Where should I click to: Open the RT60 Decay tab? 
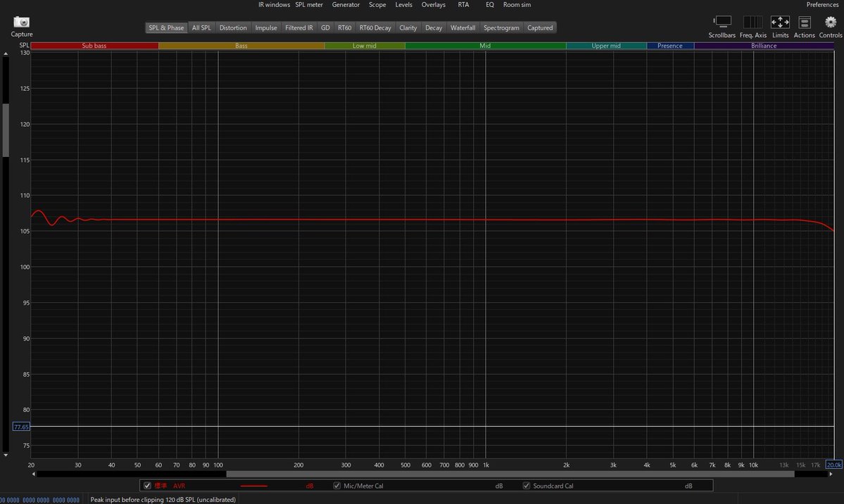click(375, 27)
